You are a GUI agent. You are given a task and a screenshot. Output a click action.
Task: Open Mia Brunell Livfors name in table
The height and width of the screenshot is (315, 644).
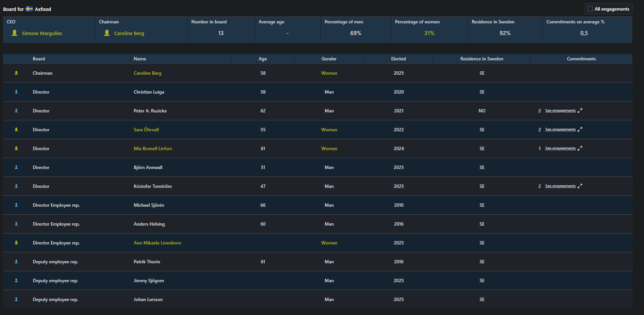pyautogui.click(x=153, y=149)
